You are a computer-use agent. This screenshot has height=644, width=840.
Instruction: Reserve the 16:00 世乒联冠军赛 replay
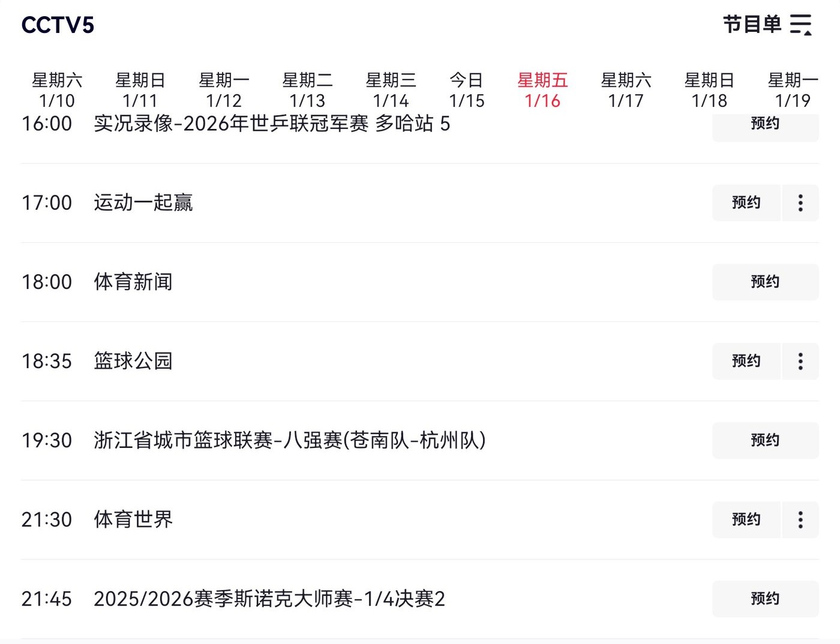click(x=765, y=125)
